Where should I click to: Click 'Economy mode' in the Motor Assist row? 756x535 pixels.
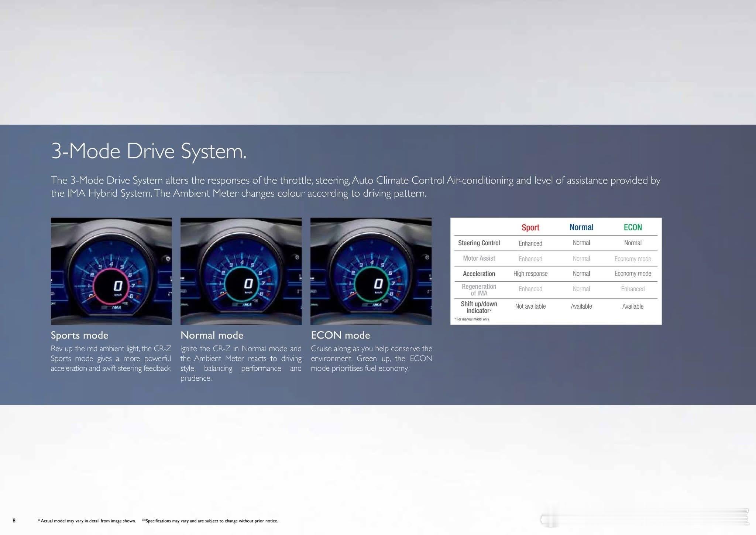pyautogui.click(x=633, y=259)
